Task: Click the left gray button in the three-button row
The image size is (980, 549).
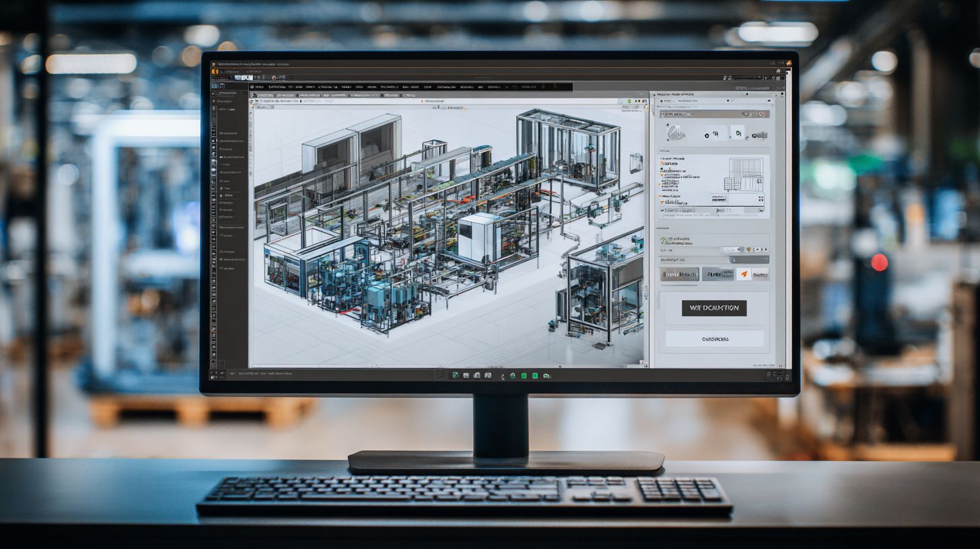Action: [x=678, y=274]
